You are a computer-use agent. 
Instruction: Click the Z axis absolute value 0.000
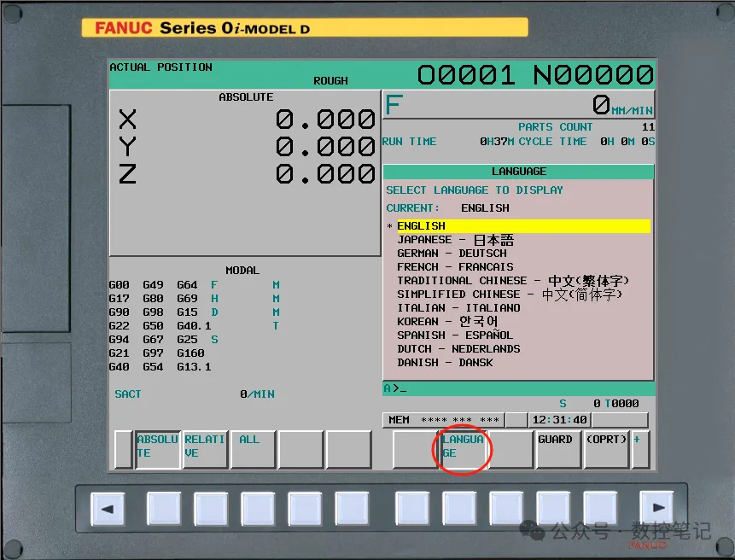pos(325,174)
